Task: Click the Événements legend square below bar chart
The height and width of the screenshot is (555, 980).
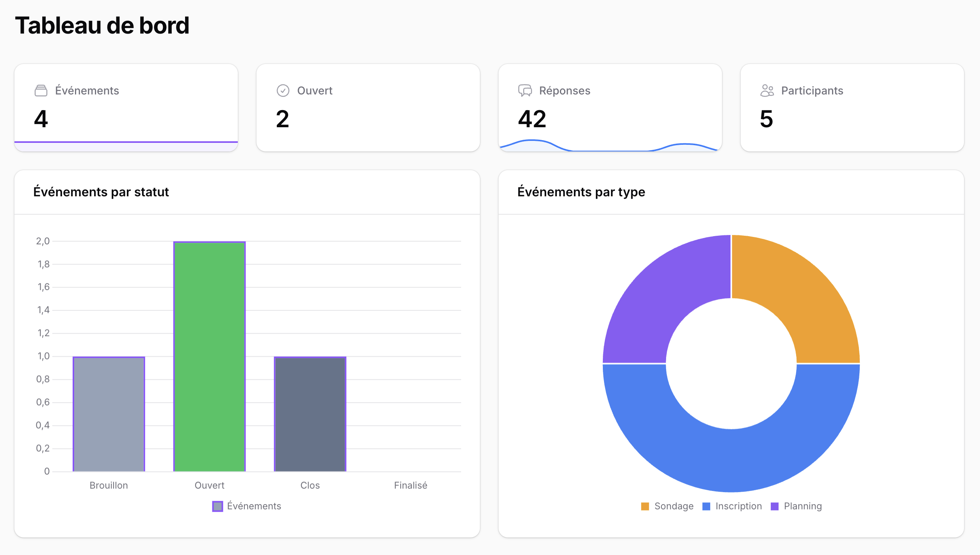Action: [217, 506]
